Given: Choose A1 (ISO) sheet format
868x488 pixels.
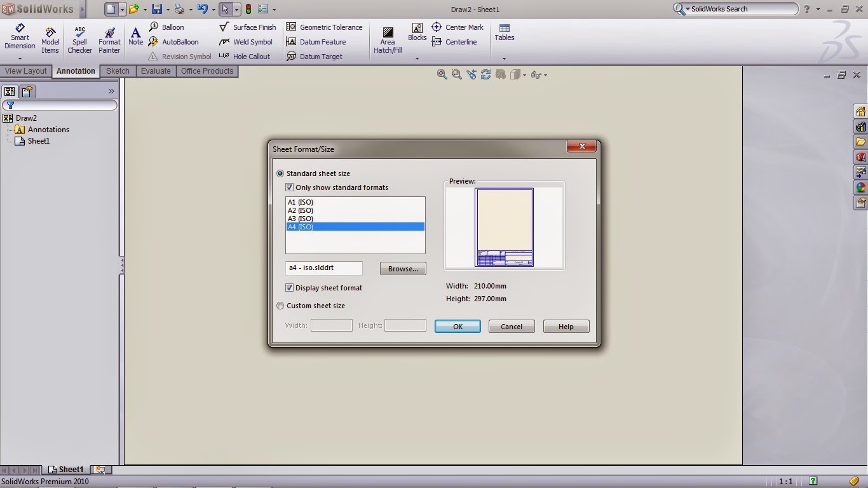Looking at the screenshot, I should (x=355, y=202).
